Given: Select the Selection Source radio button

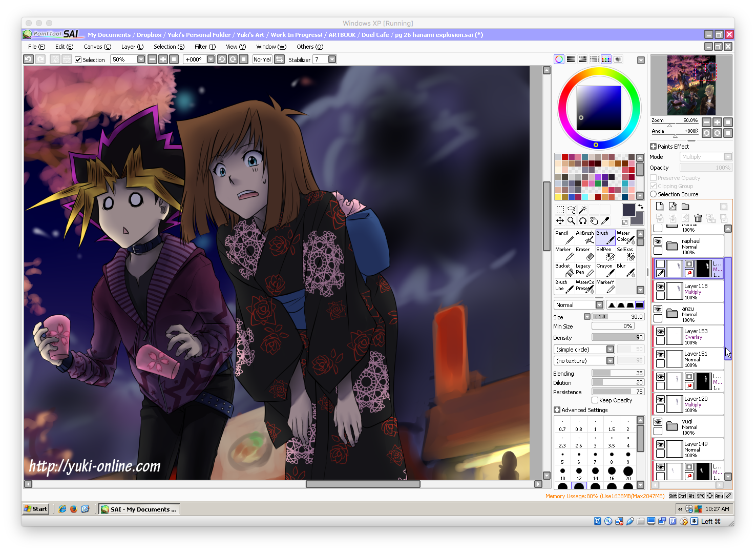Looking at the screenshot, I should tap(654, 194).
